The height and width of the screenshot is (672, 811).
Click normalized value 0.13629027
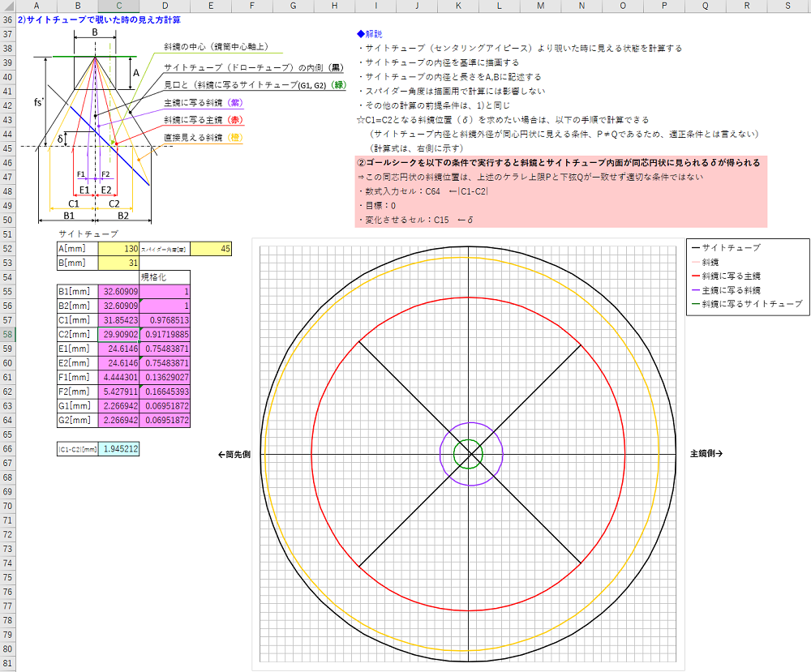pyautogui.click(x=165, y=378)
